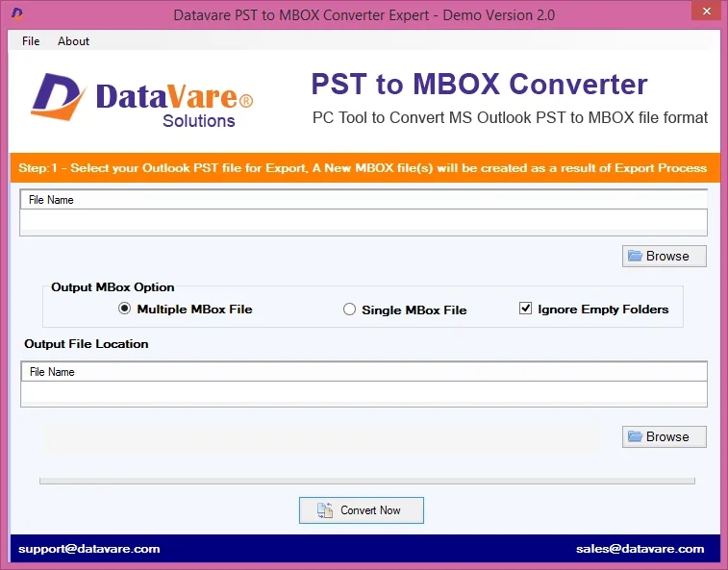The width and height of the screenshot is (728, 570).
Task: Click the support@datavare.com email
Action: (89, 549)
